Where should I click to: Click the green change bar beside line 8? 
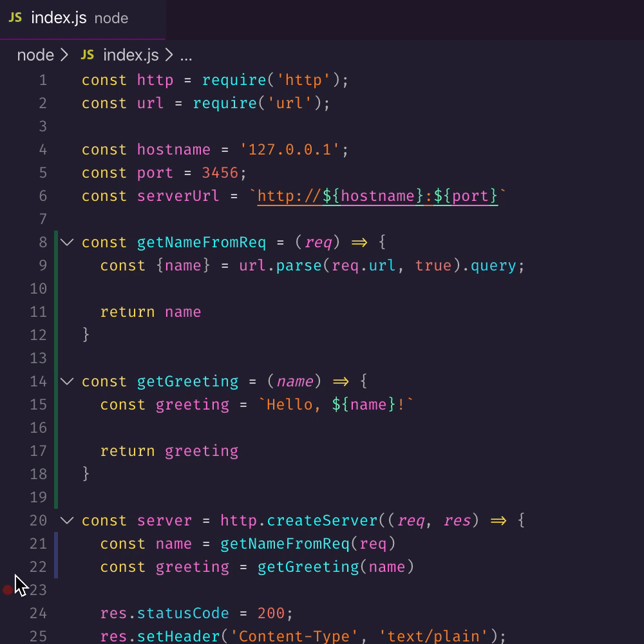pos(55,242)
